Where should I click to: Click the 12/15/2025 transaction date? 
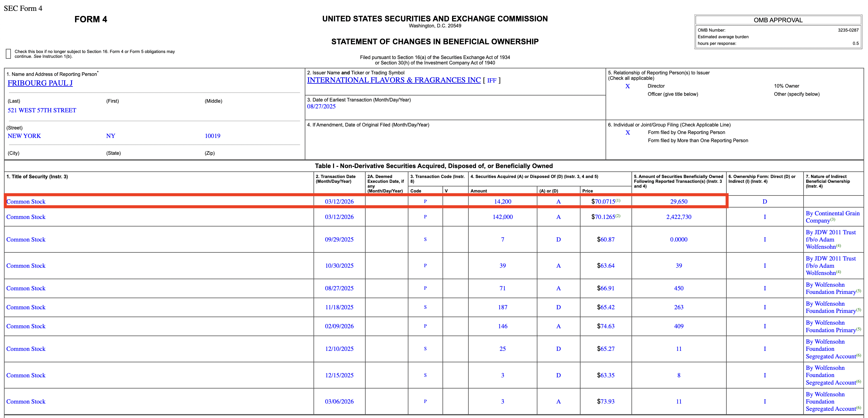339,375
